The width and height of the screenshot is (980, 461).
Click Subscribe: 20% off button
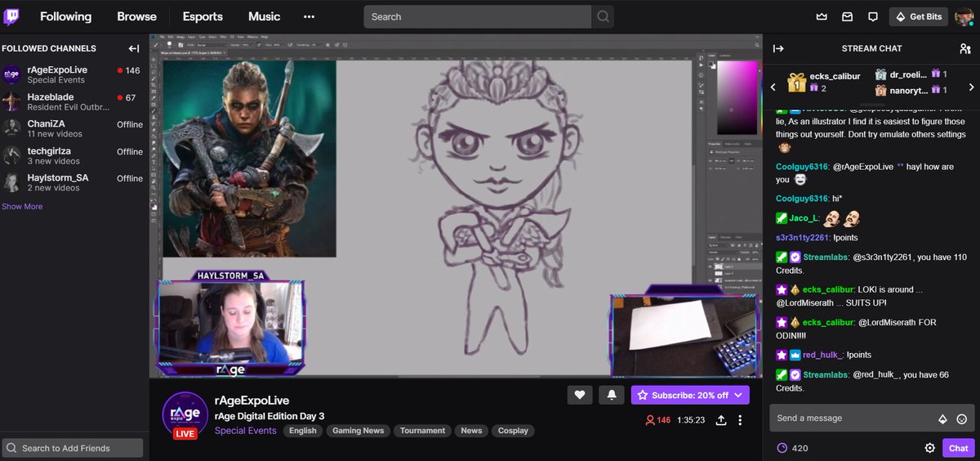click(690, 395)
